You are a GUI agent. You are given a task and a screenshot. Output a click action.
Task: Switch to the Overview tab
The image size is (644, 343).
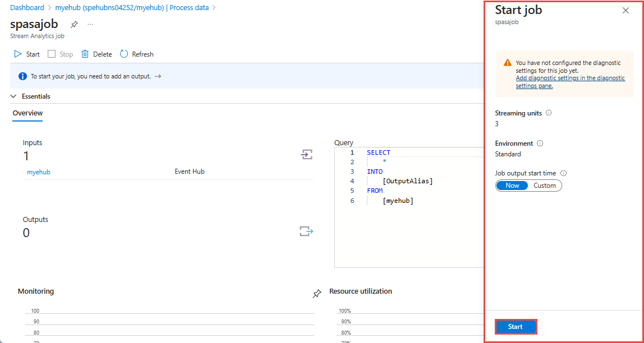(27, 113)
